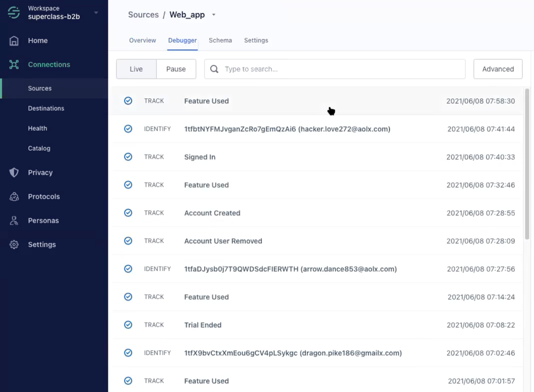Click the Privacy shield icon

14,172
